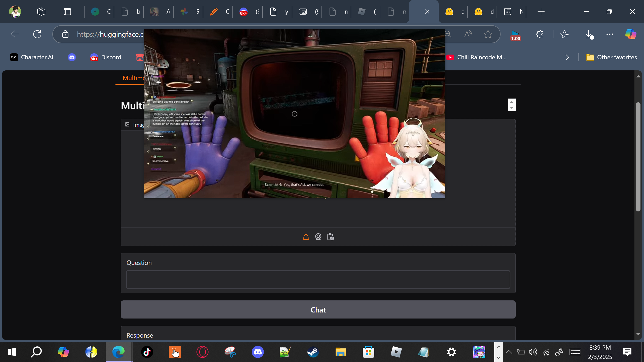Open Windows Search from the taskbar
This screenshot has height=362, width=644.
pos(36,352)
